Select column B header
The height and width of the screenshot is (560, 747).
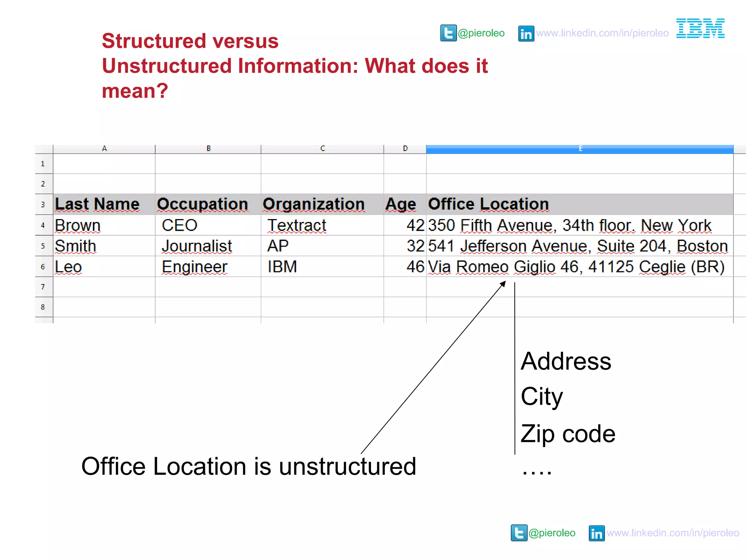pos(208,149)
